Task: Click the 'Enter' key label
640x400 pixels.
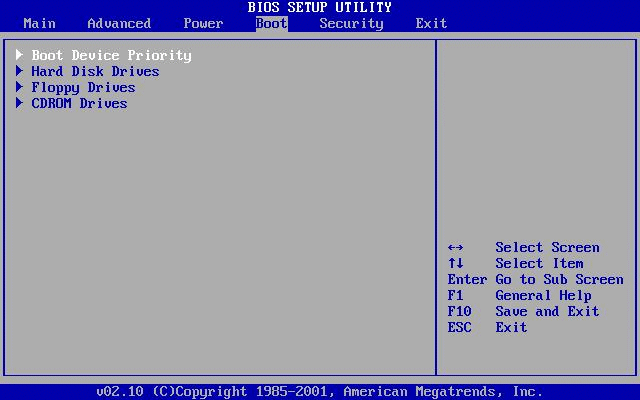Action: click(467, 280)
